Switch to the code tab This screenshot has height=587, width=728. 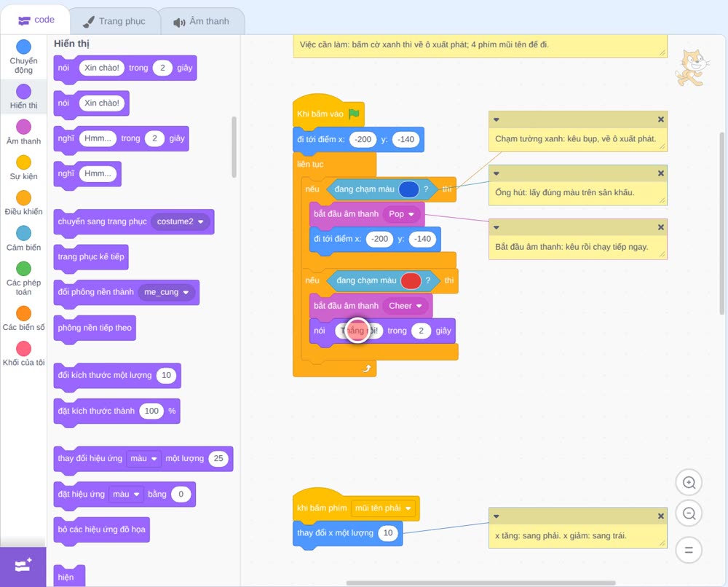coord(36,20)
